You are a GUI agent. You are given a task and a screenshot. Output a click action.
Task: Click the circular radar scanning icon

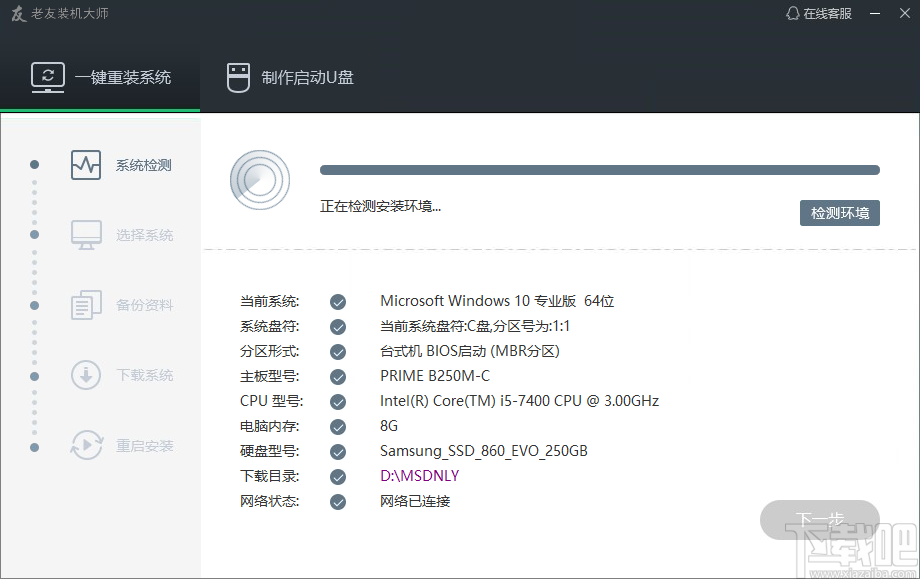[x=260, y=180]
